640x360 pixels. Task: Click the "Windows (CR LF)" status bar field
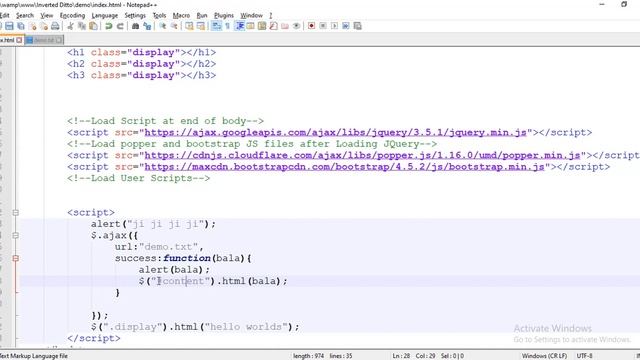click(544, 356)
